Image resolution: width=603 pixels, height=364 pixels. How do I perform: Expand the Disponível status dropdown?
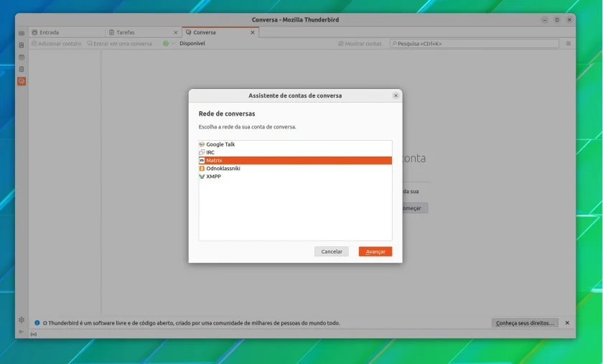(x=184, y=44)
